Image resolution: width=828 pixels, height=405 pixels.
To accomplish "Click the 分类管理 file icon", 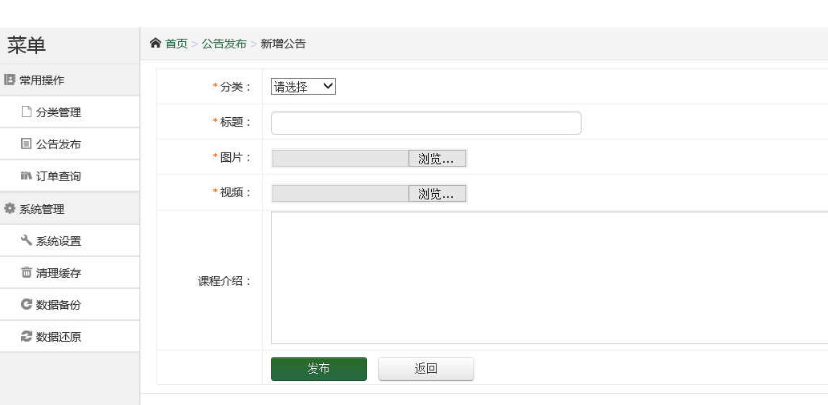I will [x=27, y=112].
